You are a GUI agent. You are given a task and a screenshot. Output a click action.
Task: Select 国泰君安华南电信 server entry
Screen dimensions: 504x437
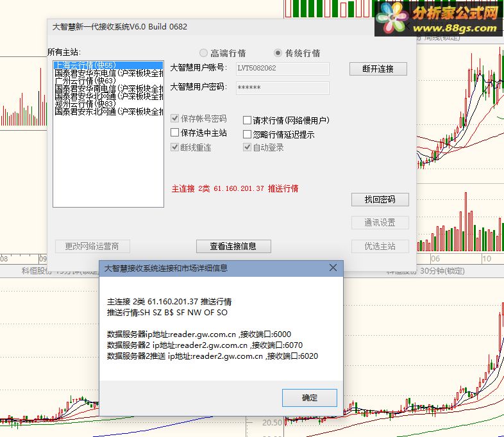tap(108, 88)
